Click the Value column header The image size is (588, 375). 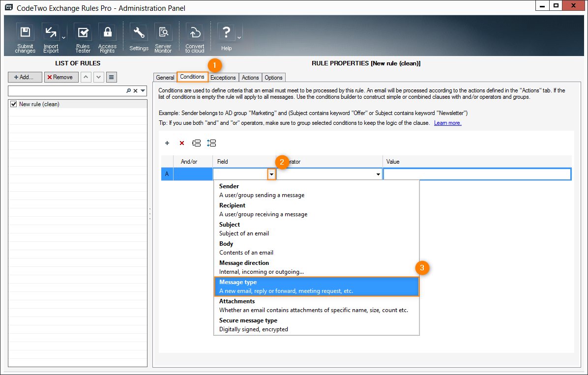[477, 162]
